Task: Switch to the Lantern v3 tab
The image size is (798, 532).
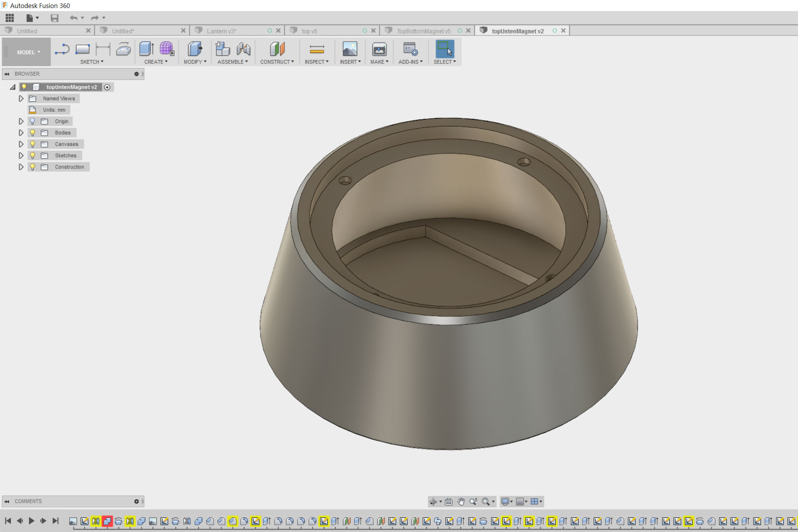Action: (x=222, y=31)
